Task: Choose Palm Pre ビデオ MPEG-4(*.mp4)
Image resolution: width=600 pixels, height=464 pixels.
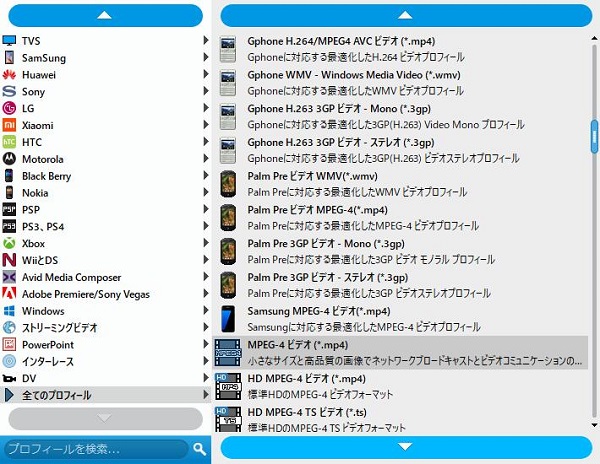Action: [401, 217]
